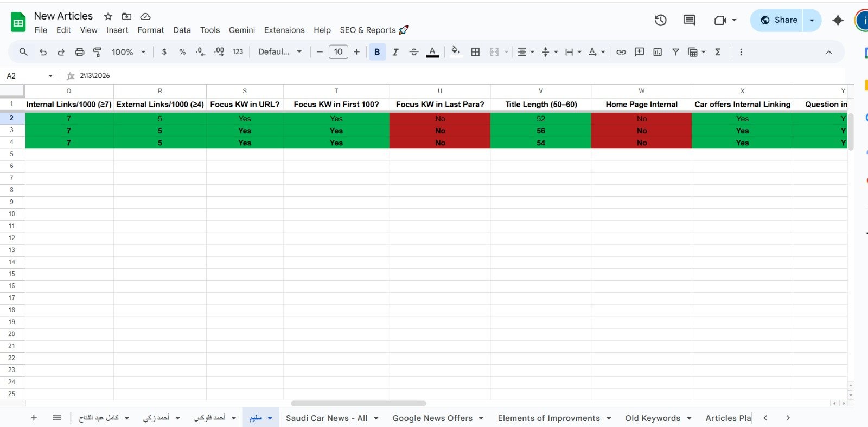Toggle bold formatting button
The height and width of the screenshot is (427, 868).
pyautogui.click(x=377, y=52)
